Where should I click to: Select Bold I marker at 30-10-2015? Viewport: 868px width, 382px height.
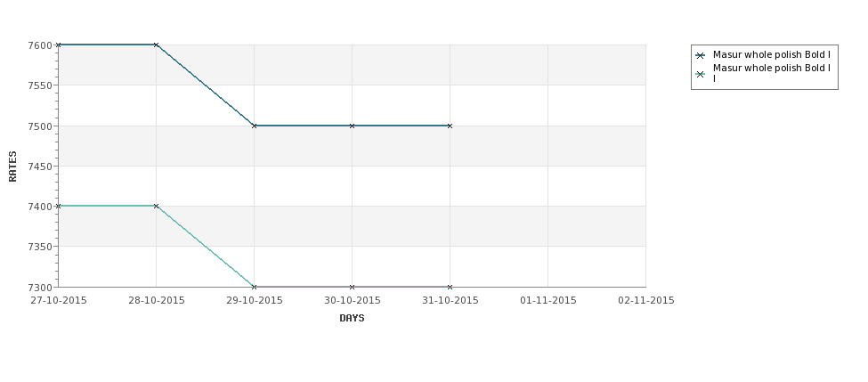point(352,126)
